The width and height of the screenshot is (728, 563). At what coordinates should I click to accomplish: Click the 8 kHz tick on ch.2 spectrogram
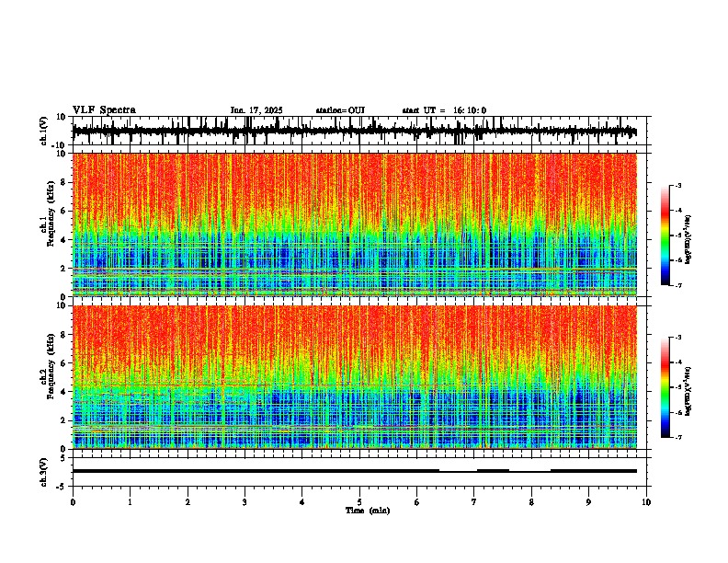pos(63,335)
